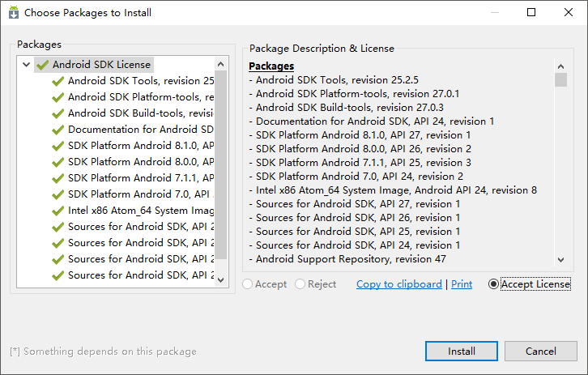Click the Print link

(x=462, y=284)
